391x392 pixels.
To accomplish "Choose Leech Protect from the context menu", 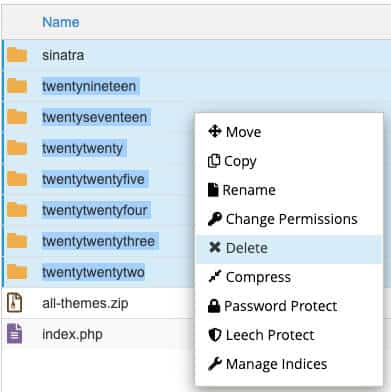I will point(289,335).
